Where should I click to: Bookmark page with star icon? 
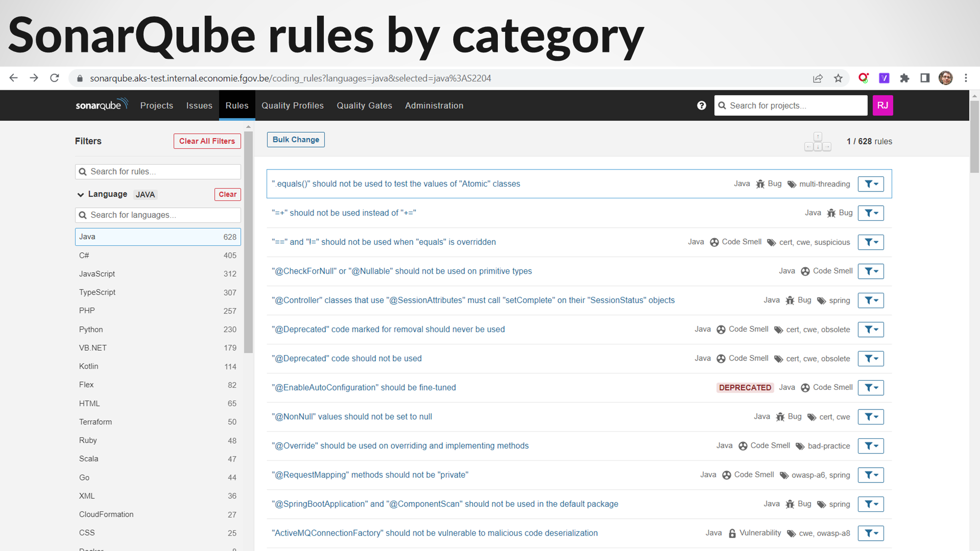(x=838, y=78)
